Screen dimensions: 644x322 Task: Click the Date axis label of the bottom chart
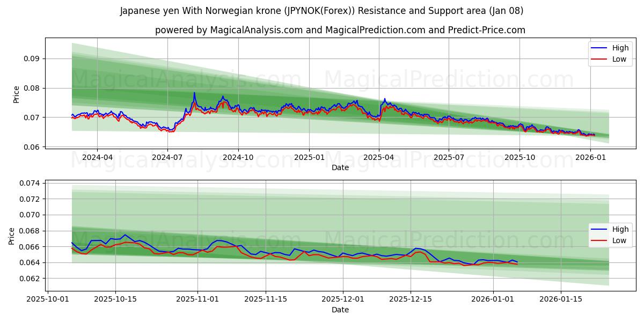340,310
